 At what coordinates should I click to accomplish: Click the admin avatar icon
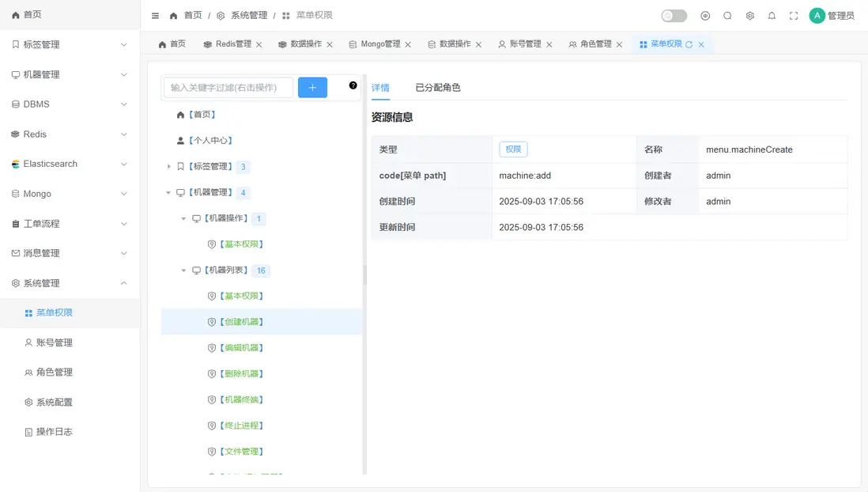coord(817,16)
